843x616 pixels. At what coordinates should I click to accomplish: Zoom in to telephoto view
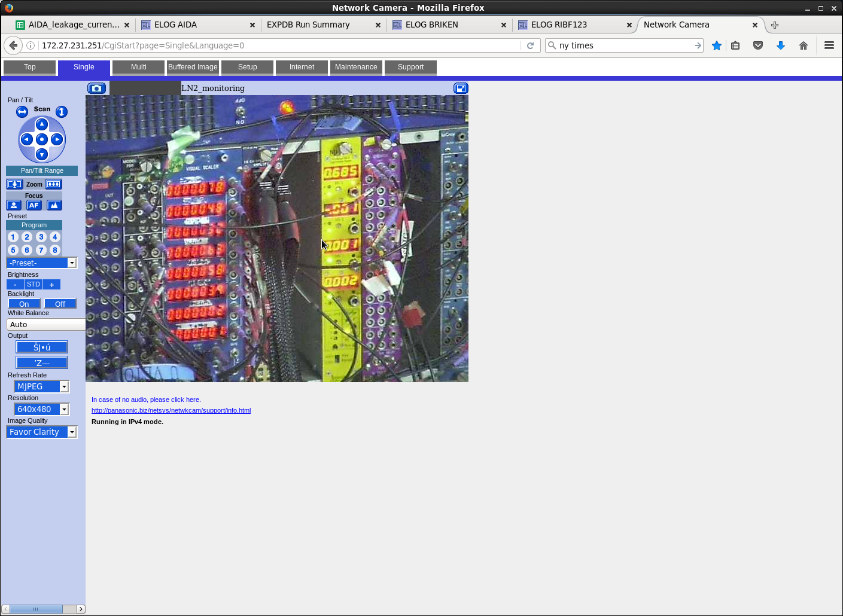pyautogui.click(x=54, y=184)
